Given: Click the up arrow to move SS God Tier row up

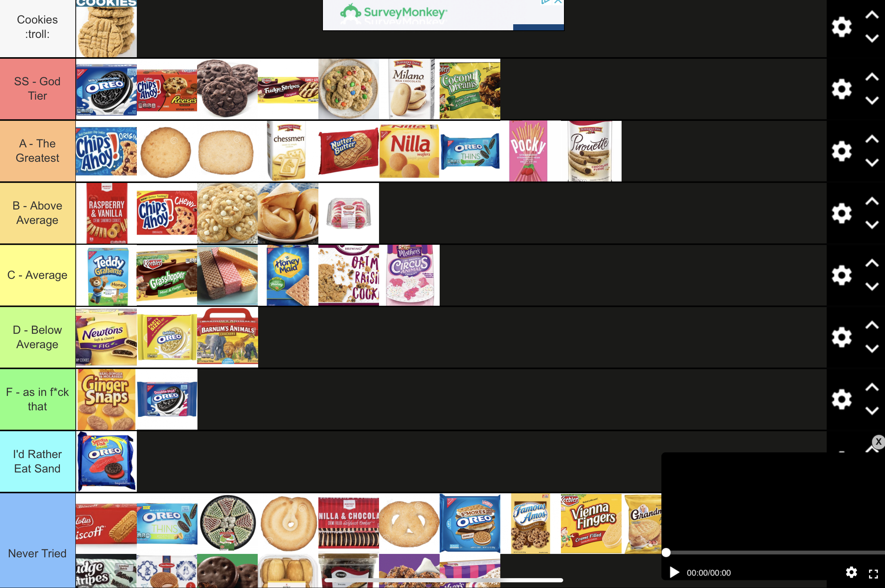Looking at the screenshot, I should pyautogui.click(x=872, y=77).
